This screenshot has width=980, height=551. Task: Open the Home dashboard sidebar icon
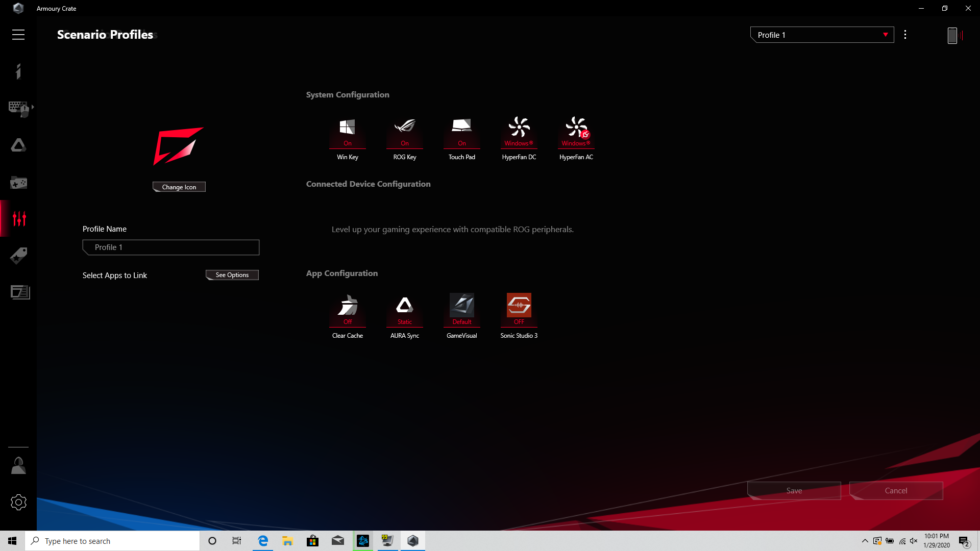18,71
